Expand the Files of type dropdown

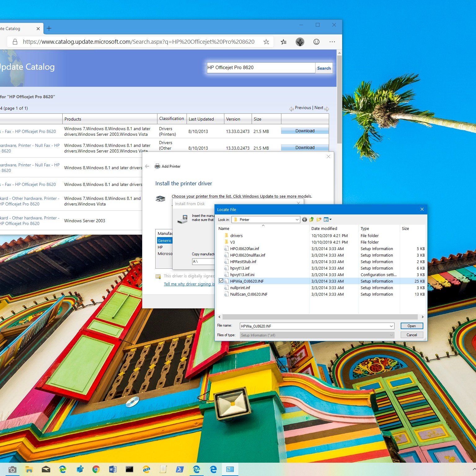(x=391, y=335)
